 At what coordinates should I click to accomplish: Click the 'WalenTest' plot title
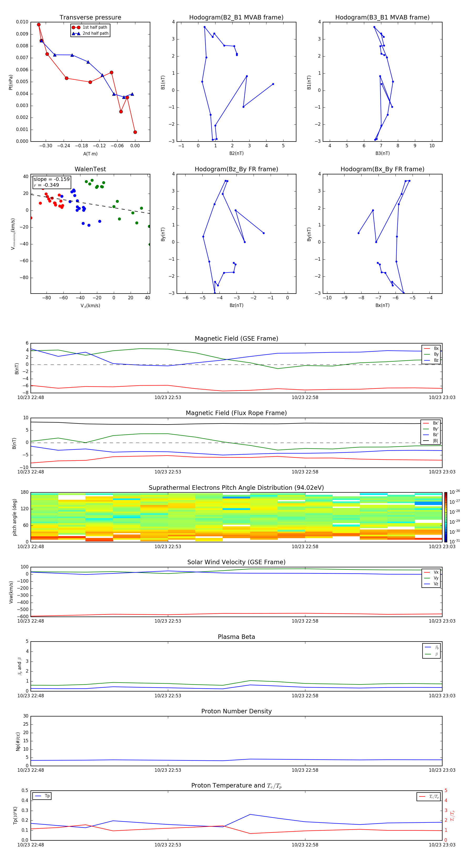tap(90, 169)
